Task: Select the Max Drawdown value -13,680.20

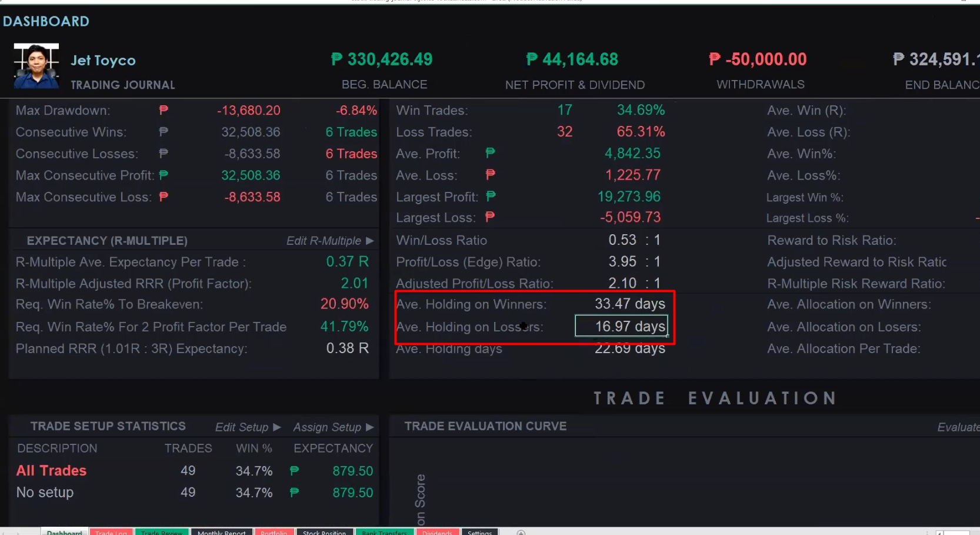Action: 248,110
